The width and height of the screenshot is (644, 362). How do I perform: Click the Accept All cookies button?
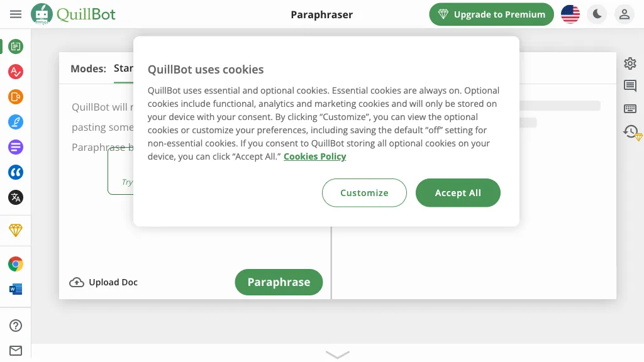458,193
